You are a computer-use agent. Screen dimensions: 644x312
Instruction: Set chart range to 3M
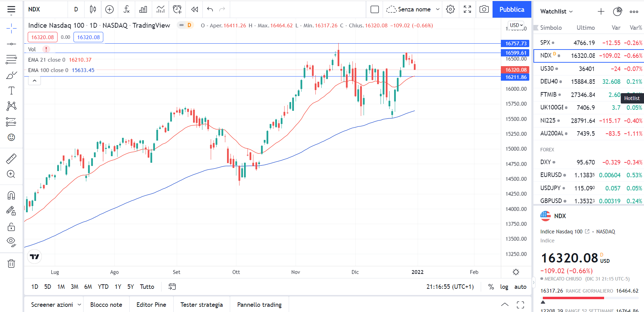(75, 287)
